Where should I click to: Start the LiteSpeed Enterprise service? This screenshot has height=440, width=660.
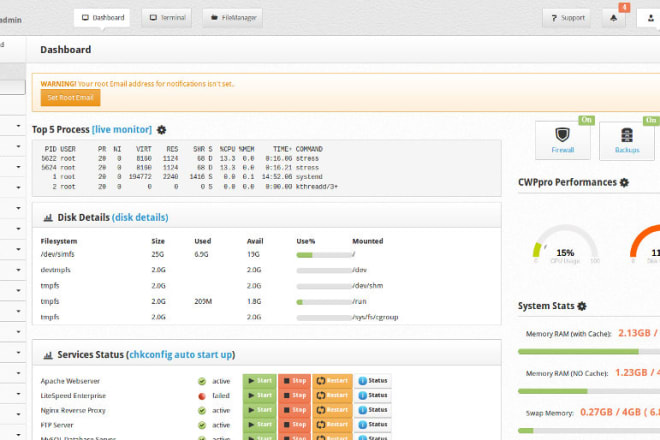pos(260,395)
